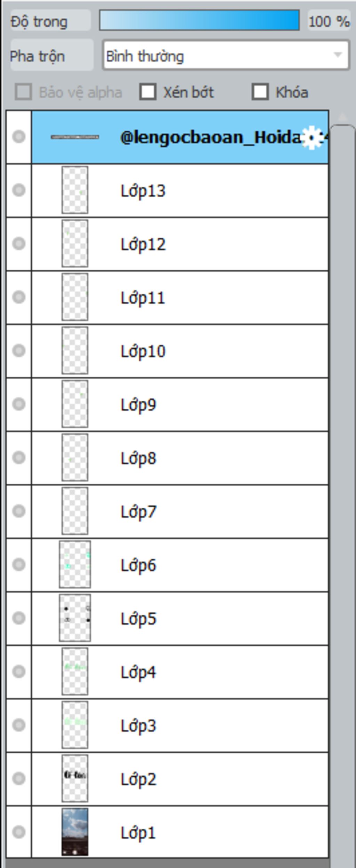
Task: Hide the Lớp1 photo layer
Action: click(x=19, y=832)
